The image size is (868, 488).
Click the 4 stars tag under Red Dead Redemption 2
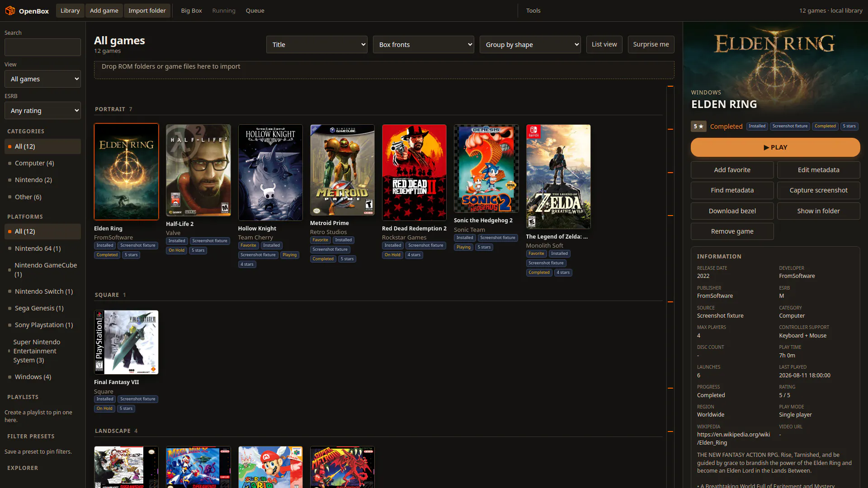click(x=414, y=255)
